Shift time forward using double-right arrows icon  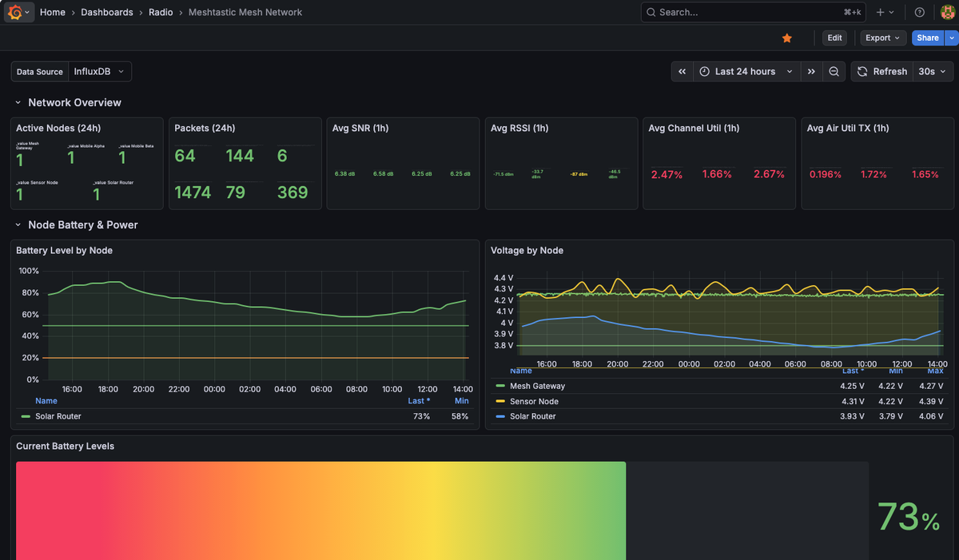tap(811, 71)
